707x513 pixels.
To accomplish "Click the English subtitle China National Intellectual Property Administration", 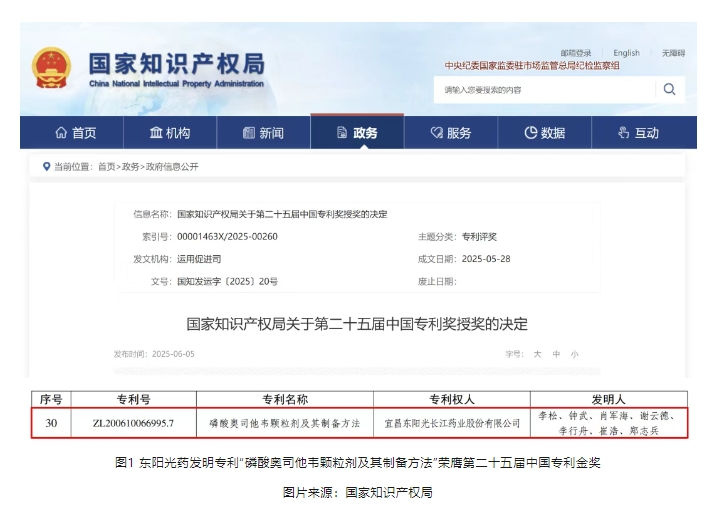I will pos(176,84).
